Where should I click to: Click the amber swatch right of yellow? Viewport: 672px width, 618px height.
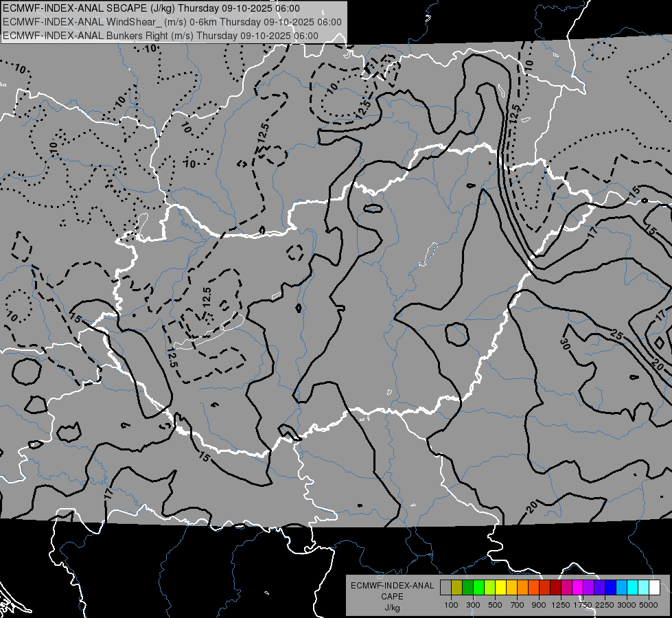point(511,588)
